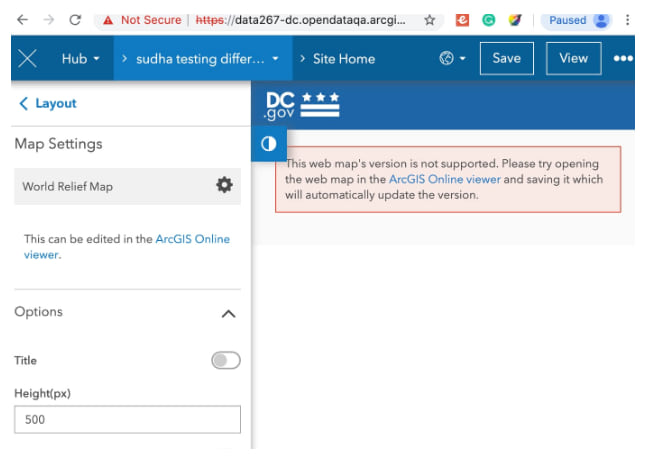Image resolution: width=647 pixels, height=474 pixels.
Task: Open the red 'e' browser extension
Action: tap(462, 20)
